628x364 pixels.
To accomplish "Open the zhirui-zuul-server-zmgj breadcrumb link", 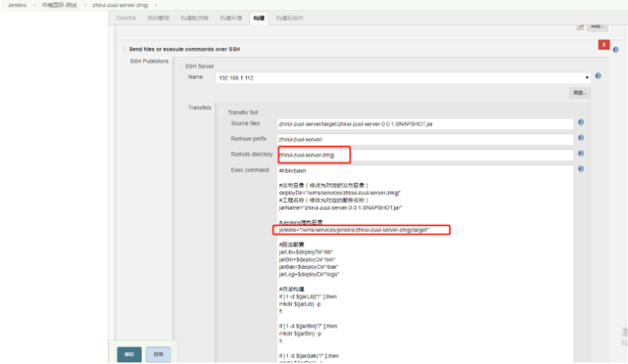I will [120, 5].
